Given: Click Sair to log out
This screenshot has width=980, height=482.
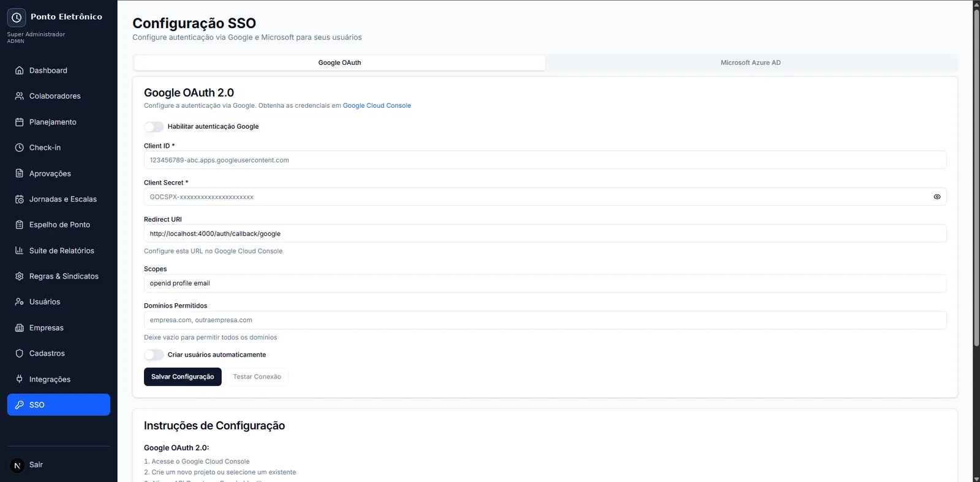Looking at the screenshot, I should pos(36,465).
